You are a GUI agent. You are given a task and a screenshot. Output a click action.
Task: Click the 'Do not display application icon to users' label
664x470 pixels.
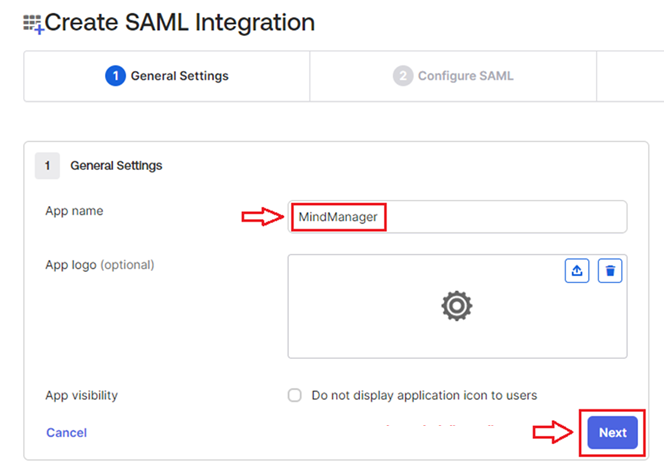coord(424,395)
